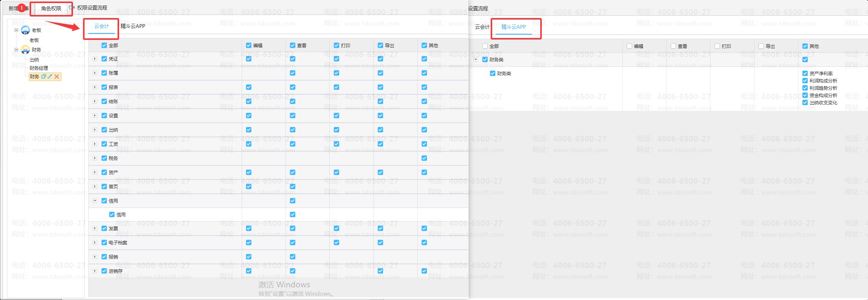The image size is (868, 300).
Task: Expand the 进销存 permission row
Action: pos(95,271)
